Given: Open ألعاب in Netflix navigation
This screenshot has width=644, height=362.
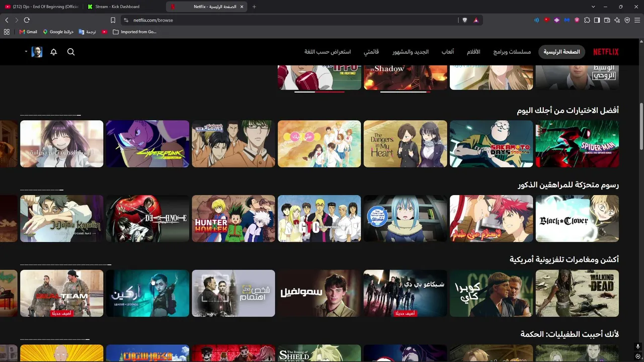Looking at the screenshot, I should point(448,52).
